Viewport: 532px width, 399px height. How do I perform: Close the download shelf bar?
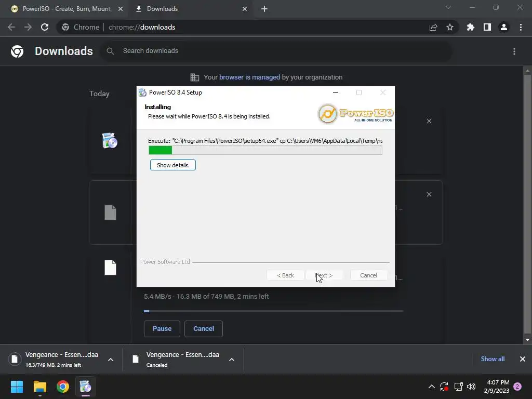(x=523, y=359)
